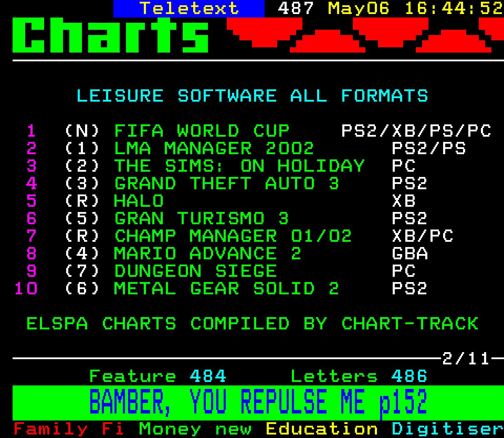
Task: Select chart entry MARIO ADVANCE 2
Action: tap(208, 254)
